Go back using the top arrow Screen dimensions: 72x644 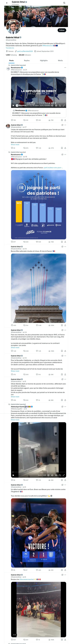point(7,3)
